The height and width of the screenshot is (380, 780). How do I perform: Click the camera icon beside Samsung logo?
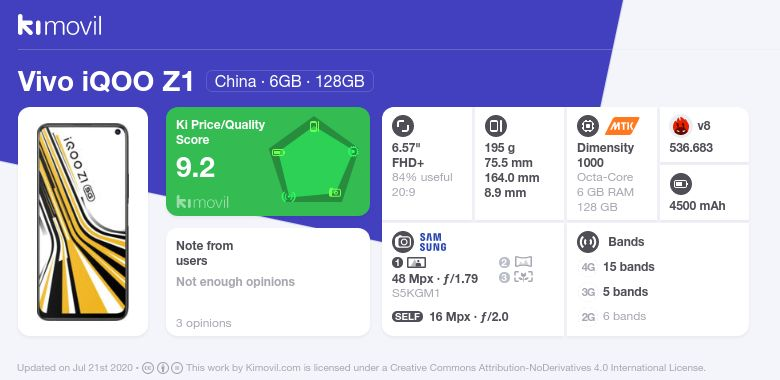coord(403,242)
